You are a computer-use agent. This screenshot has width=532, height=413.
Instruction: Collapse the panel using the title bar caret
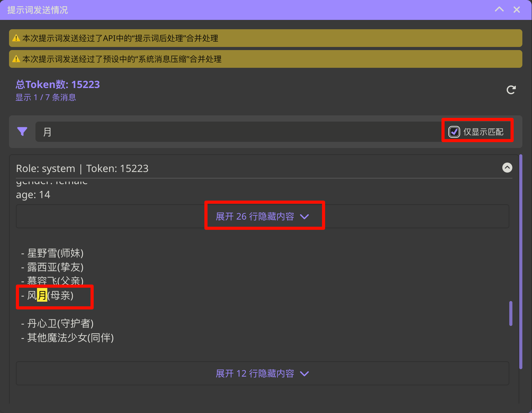click(x=499, y=10)
